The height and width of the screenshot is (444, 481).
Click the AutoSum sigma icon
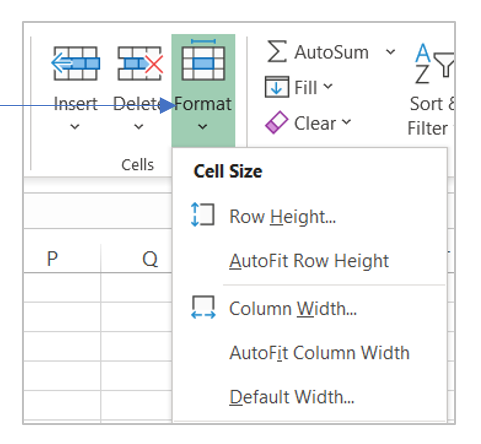tap(277, 51)
